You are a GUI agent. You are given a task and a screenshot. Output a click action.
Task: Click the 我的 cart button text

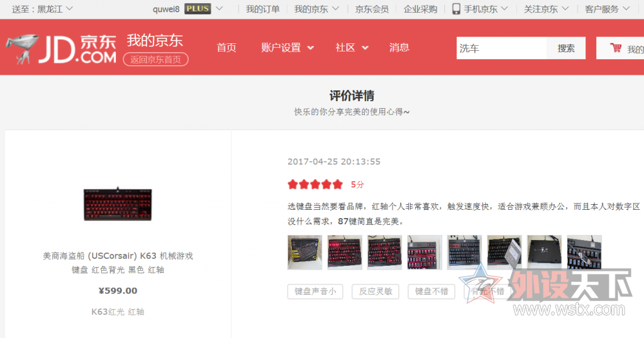(635, 49)
